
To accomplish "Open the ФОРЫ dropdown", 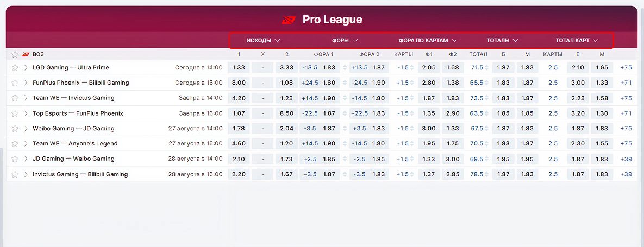I will click(x=345, y=41).
